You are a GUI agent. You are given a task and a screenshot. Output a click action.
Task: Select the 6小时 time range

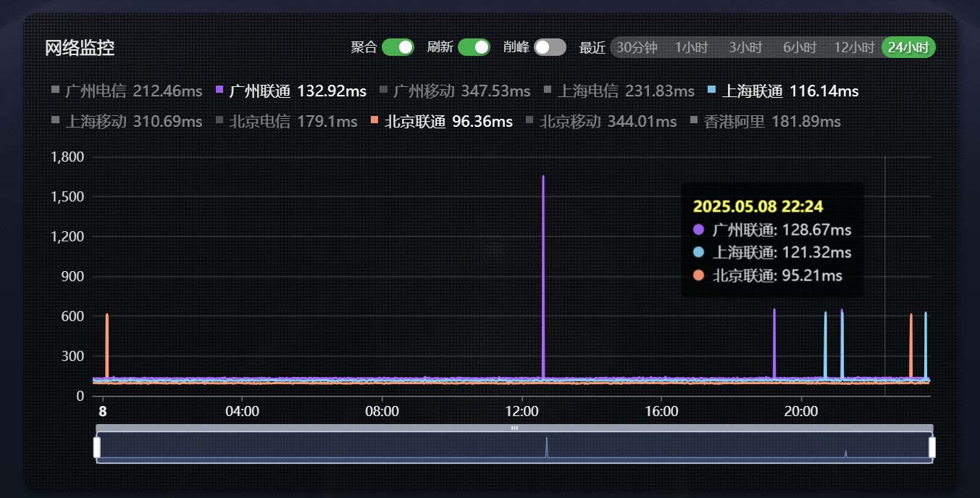click(x=800, y=48)
